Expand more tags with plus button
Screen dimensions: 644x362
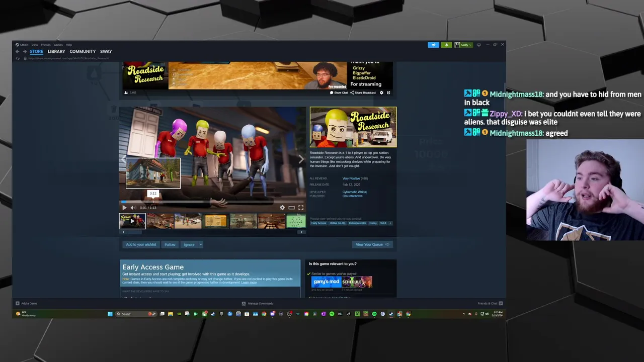[391, 223]
